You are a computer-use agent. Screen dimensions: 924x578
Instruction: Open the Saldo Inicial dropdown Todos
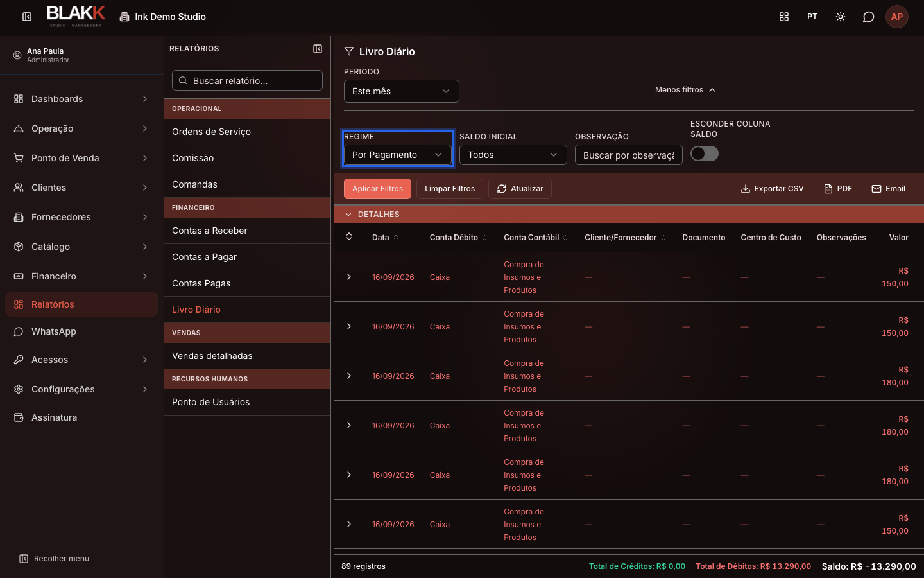pyautogui.click(x=513, y=155)
